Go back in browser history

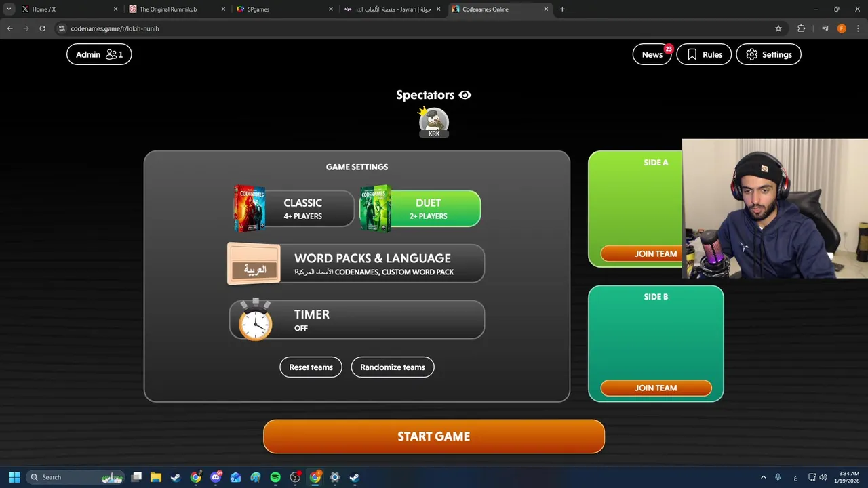pyautogui.click(x=10, y=28)
